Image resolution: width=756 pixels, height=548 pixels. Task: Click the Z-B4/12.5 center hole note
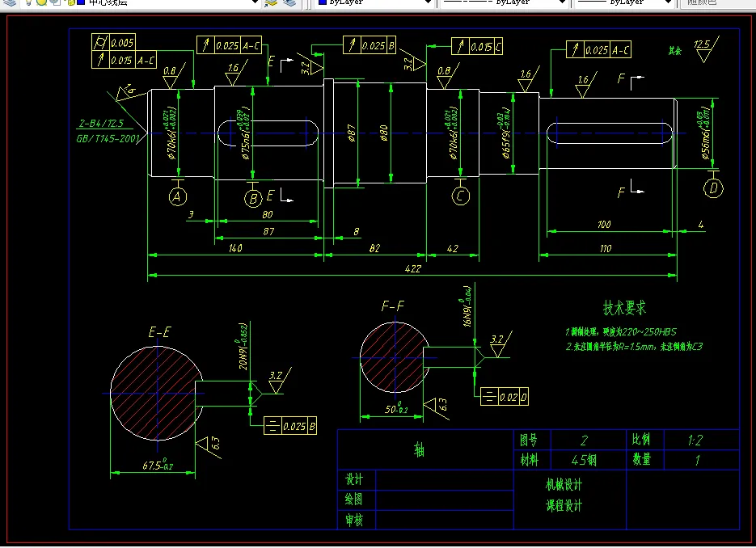coord(101,124)
